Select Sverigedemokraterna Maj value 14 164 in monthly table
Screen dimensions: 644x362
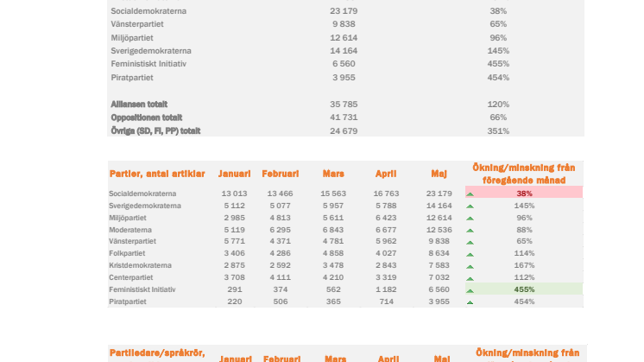click(x=439, y=206)
